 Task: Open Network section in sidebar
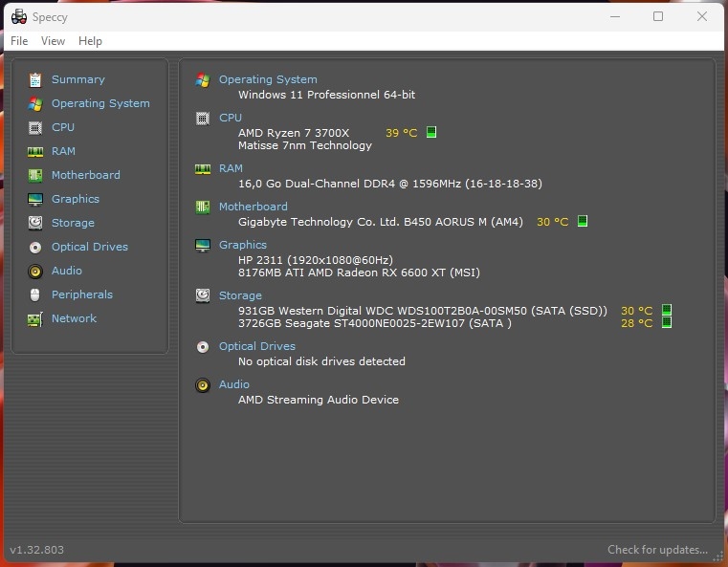74,318
